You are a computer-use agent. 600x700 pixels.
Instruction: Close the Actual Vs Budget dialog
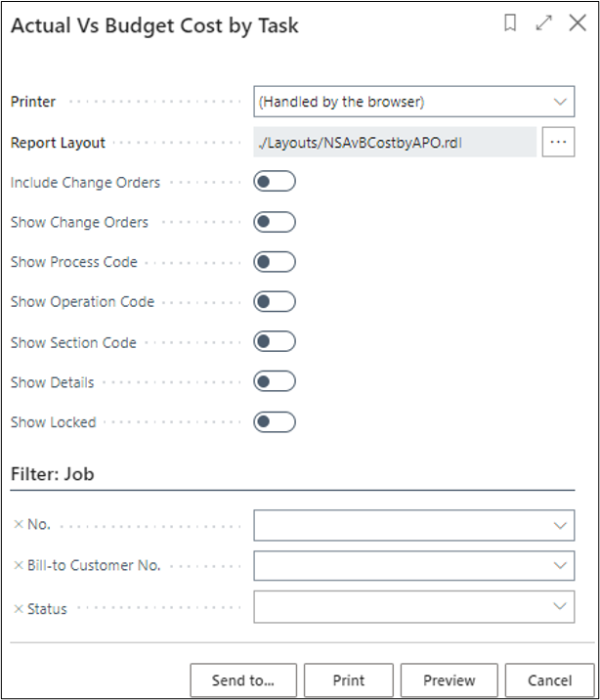[x=578, y=24]
